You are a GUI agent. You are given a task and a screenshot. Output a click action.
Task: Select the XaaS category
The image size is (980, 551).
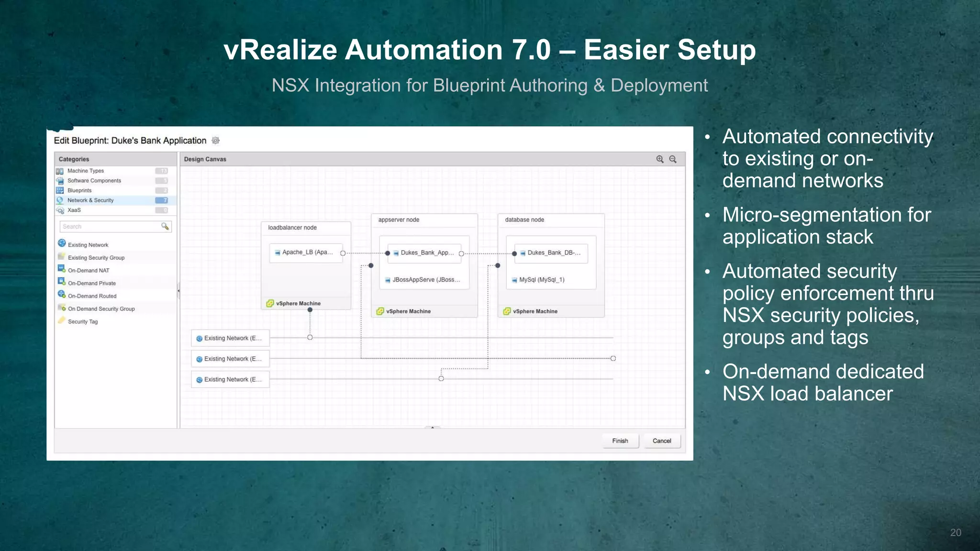point(74,210)
